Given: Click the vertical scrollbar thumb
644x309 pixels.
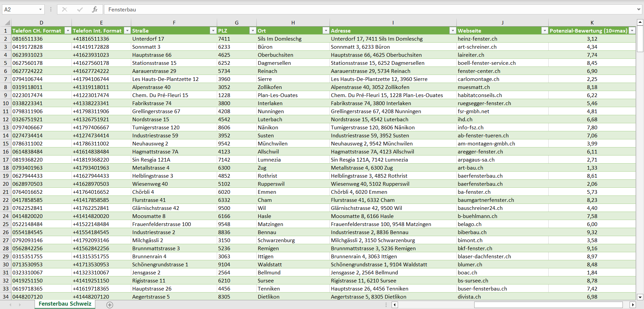Looking at the screenshot, I should (640, 39).
